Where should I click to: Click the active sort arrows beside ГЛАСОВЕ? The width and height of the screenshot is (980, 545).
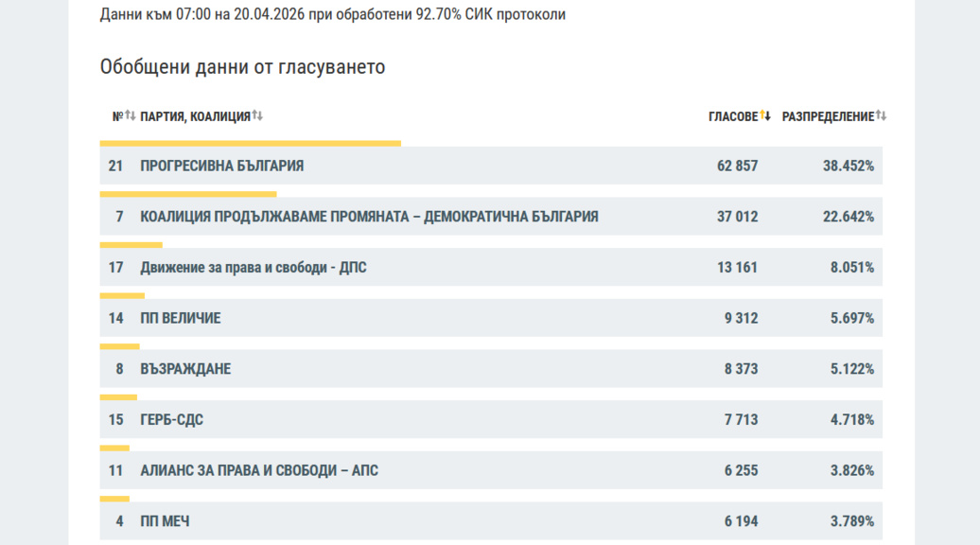coord(765,116)
